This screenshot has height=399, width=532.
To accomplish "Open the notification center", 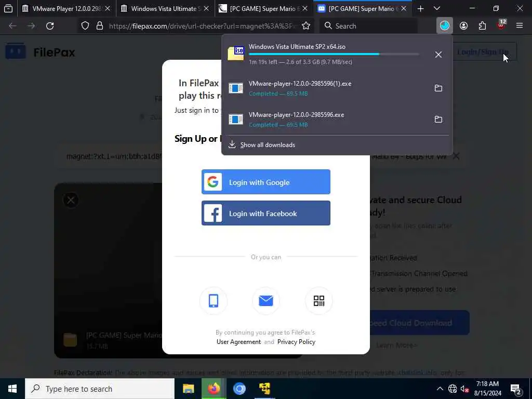I will (x=516, y=389).
